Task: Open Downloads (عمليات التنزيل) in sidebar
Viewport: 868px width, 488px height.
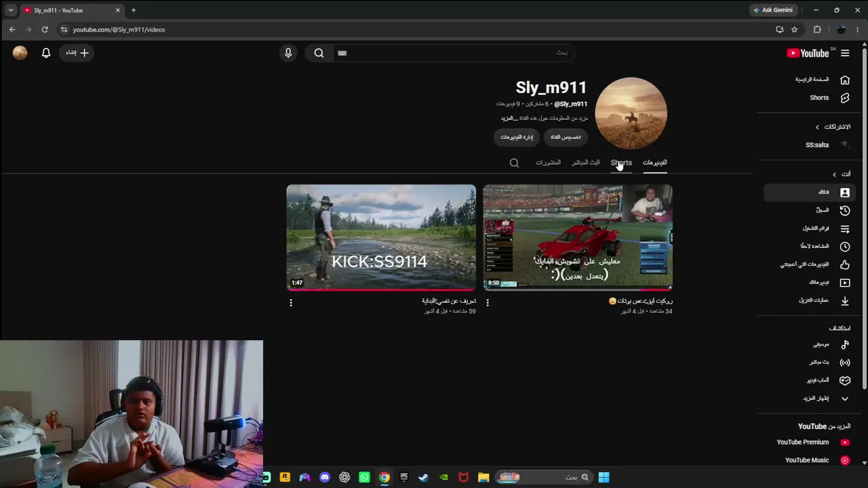Action: coord(824,300)
